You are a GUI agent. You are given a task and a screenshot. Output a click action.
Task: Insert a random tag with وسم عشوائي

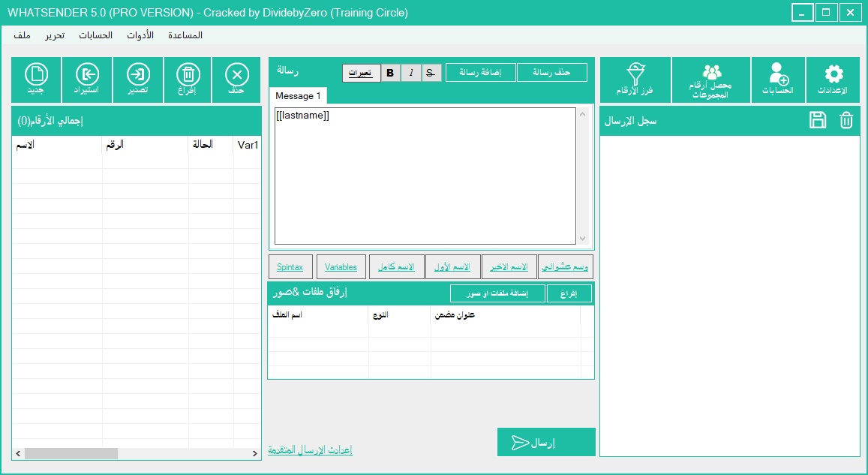(565, 267)
